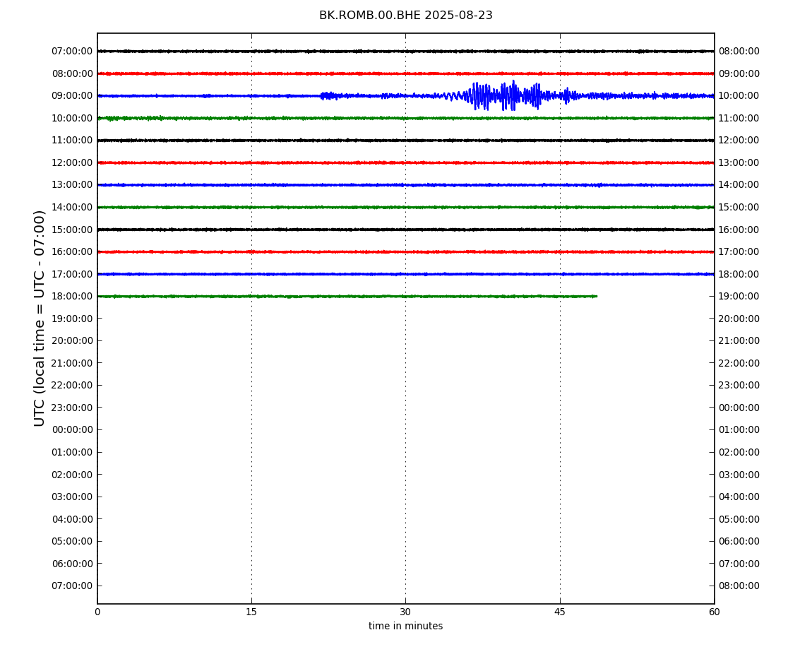Click left-axis start time label 02:00:00
This screenshot has width=812, height=671.
click(72, 475)
